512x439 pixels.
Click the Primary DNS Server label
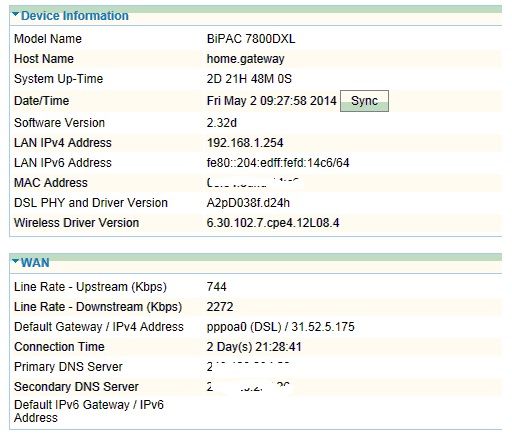point(68,367)
